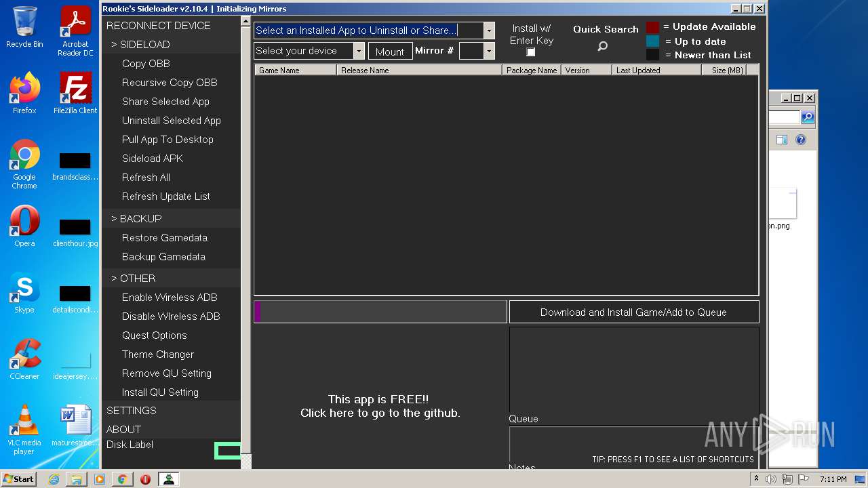The image size is (868, 488).
Task: Click Internet Explorer in the taskbar
Action: 54,479
